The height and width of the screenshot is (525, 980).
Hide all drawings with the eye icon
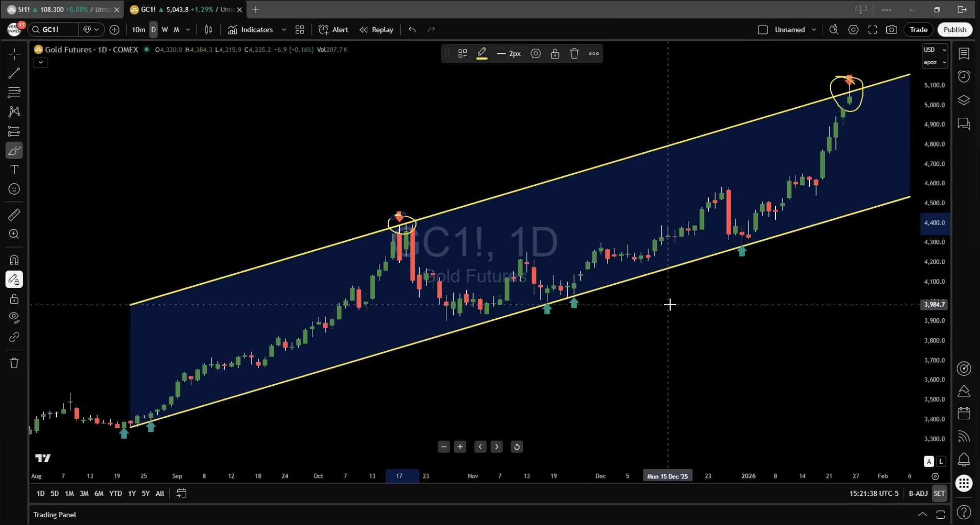[14, 318]
